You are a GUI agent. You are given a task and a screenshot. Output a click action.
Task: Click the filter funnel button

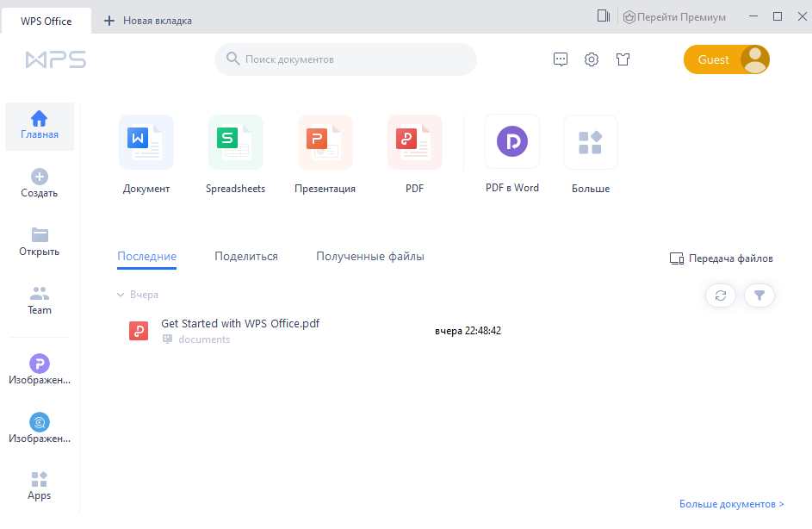coord(759,296)
